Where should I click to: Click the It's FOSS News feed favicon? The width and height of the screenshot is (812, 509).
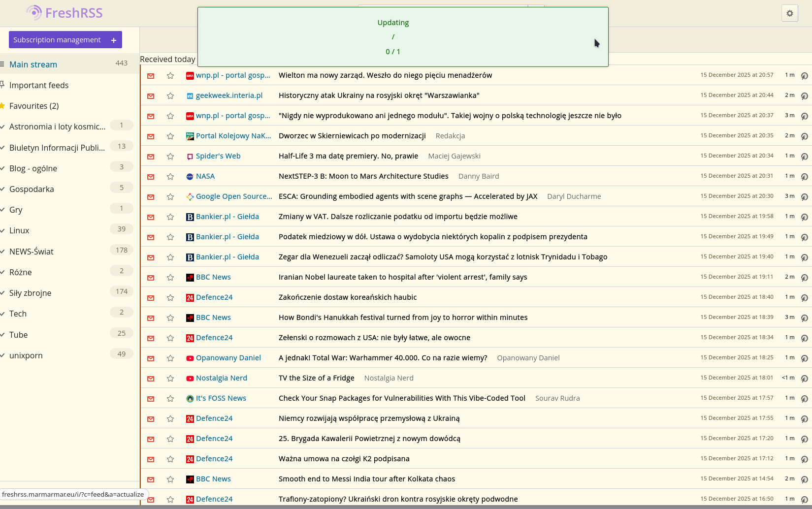190,398
